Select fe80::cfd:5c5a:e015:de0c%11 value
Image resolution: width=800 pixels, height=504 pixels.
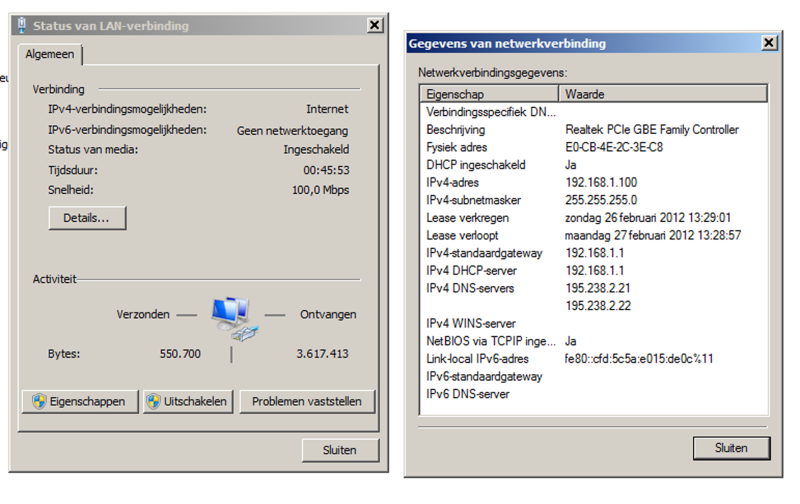(x=639, y=359)
